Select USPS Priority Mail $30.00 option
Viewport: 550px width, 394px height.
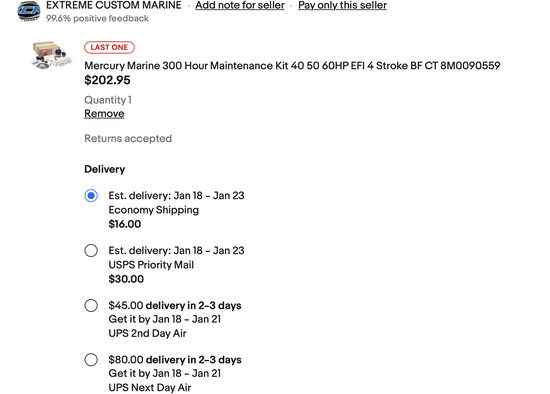[91, 251]
